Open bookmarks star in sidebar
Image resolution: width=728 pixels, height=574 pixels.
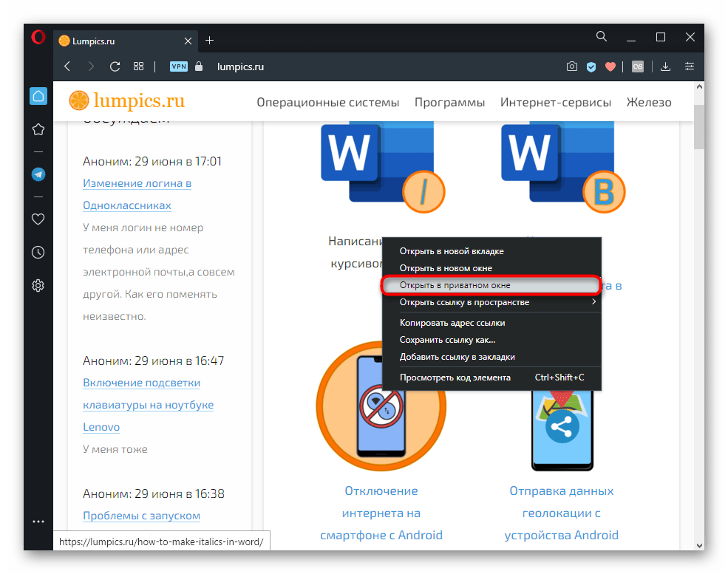pyautogui.click(x=38, y=130)
